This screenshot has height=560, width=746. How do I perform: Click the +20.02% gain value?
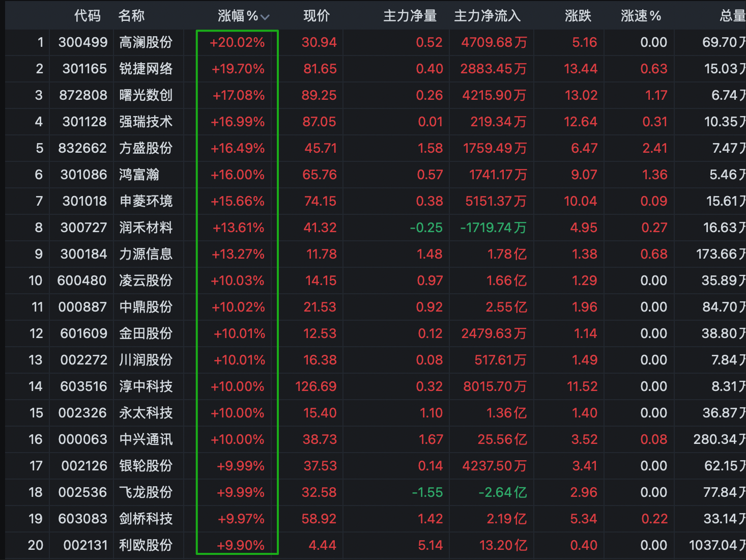click(237, 42)
